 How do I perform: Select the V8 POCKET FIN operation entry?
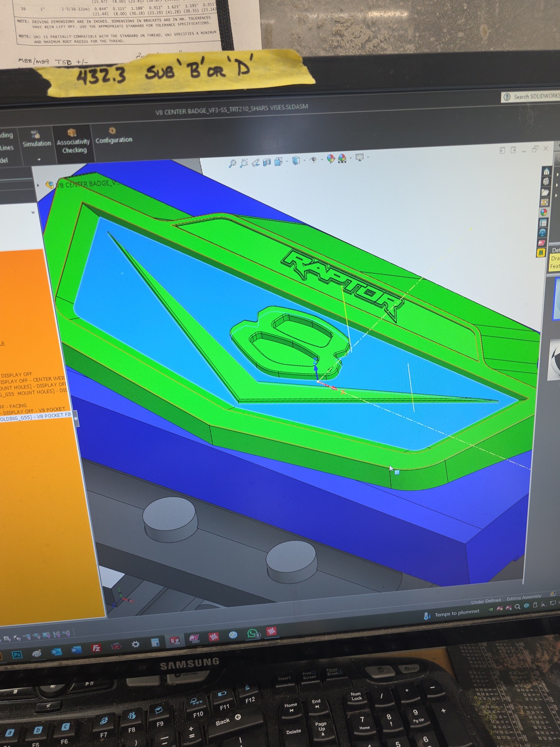(x=36, y=417)
